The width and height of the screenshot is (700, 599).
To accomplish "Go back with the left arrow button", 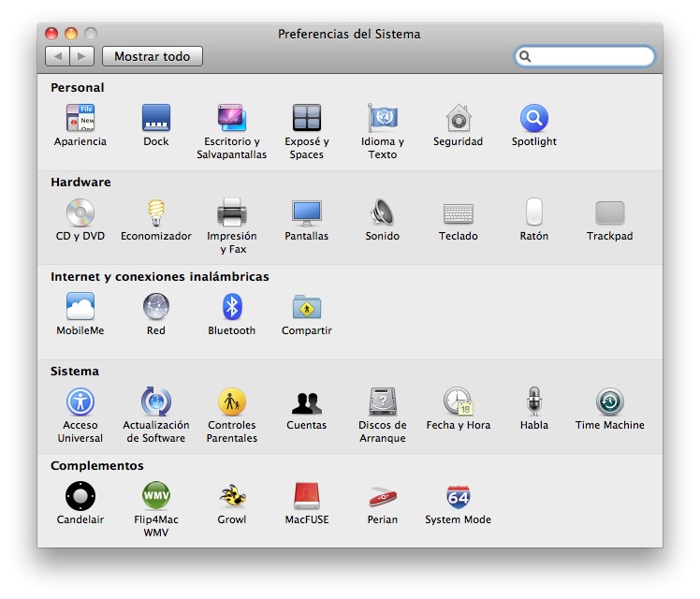I will [57, 56].
